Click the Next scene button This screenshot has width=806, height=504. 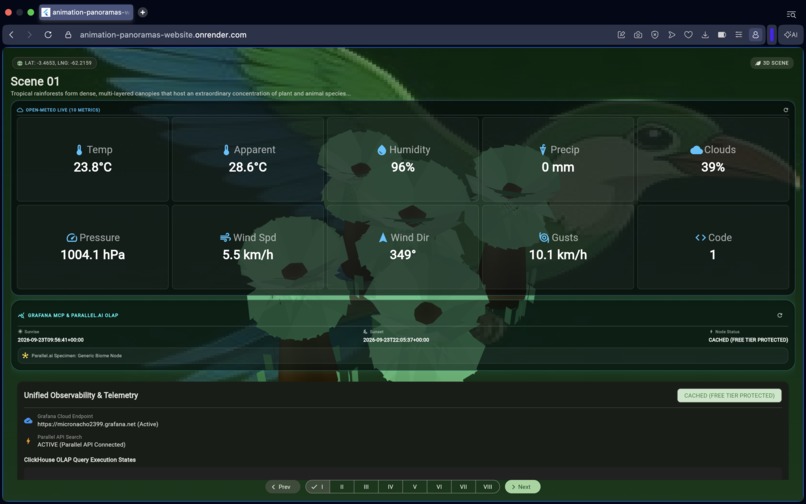tap(522, 487)
